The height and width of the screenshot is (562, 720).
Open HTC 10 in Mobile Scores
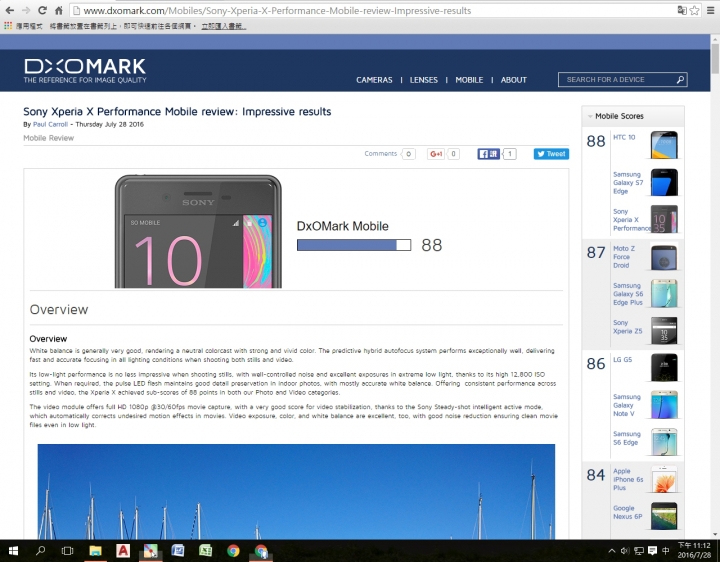click(x=624, y=137)
